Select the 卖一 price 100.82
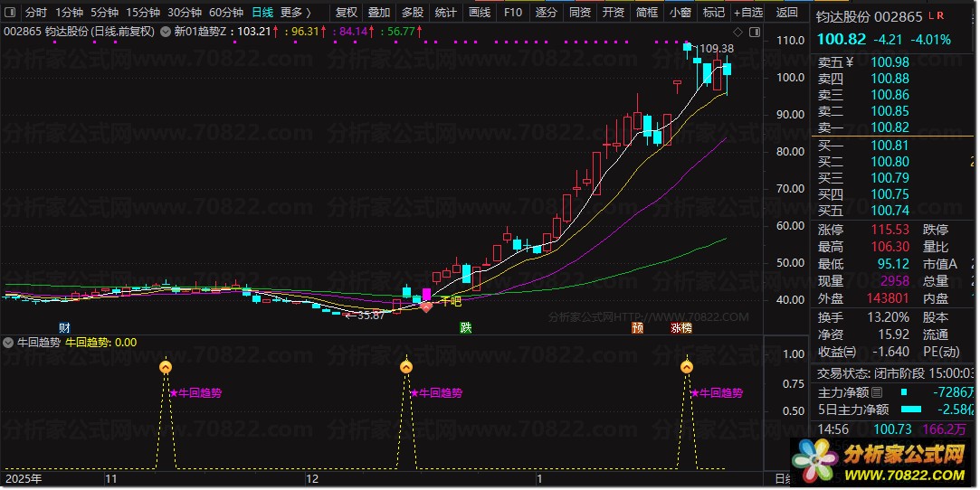 (890, 127)
